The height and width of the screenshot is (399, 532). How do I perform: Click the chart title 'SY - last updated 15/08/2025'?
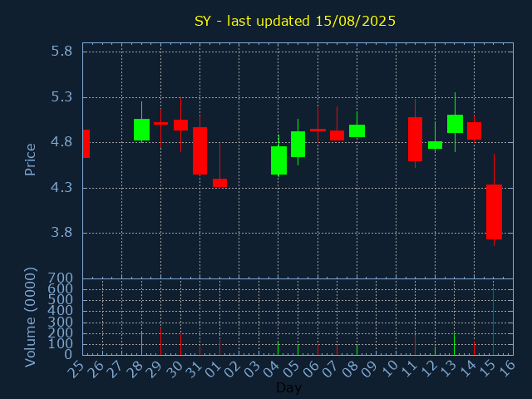coord(295,21)
